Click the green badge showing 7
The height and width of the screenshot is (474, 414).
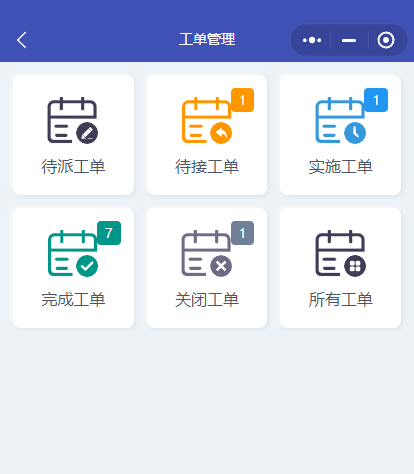[x=109, y=233]
